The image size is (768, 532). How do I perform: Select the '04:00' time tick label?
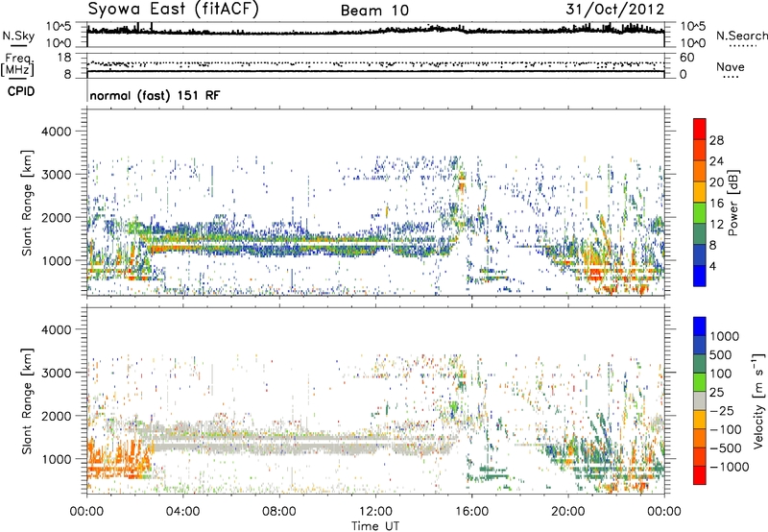coord(182,512)
